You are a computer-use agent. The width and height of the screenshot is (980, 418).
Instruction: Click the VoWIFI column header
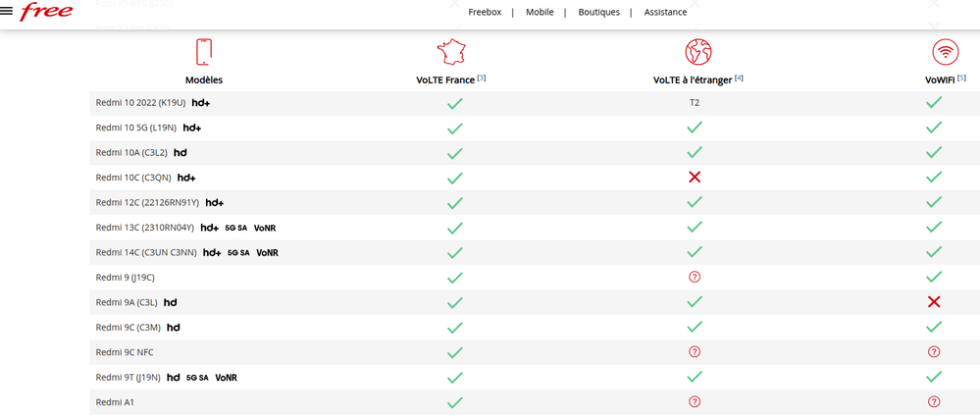pyautogui.click(x=939, y=80)
